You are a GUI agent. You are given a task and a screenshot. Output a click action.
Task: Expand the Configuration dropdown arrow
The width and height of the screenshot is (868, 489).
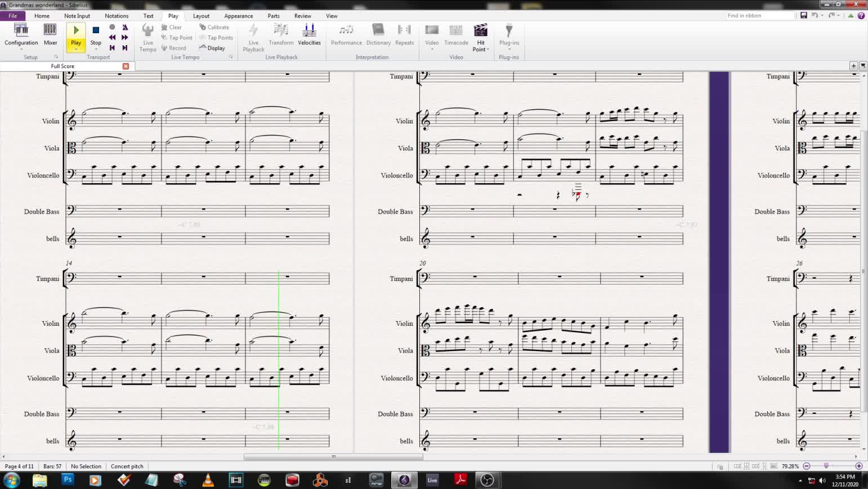(x=21, y=49)
